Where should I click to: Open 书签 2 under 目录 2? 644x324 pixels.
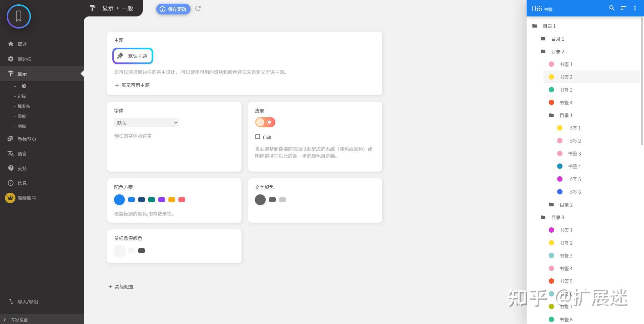click(x=566, y=77)
